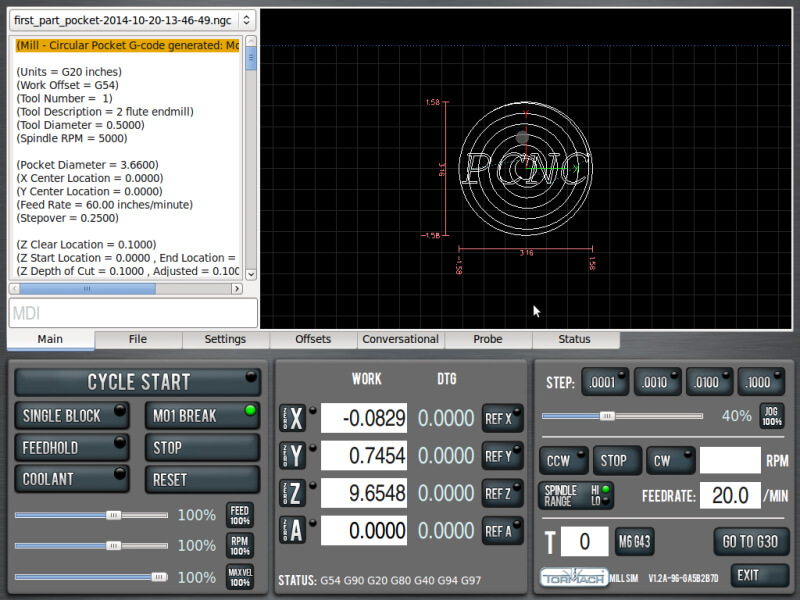Select the .0010 jog step size
800x600 pixels.
click(x=657, y=382)
